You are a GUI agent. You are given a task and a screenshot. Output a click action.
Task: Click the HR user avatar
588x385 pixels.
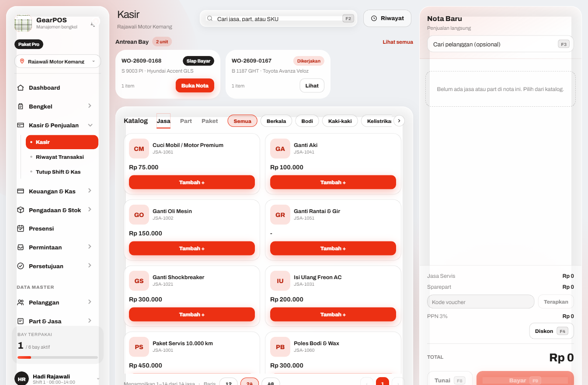22,379
